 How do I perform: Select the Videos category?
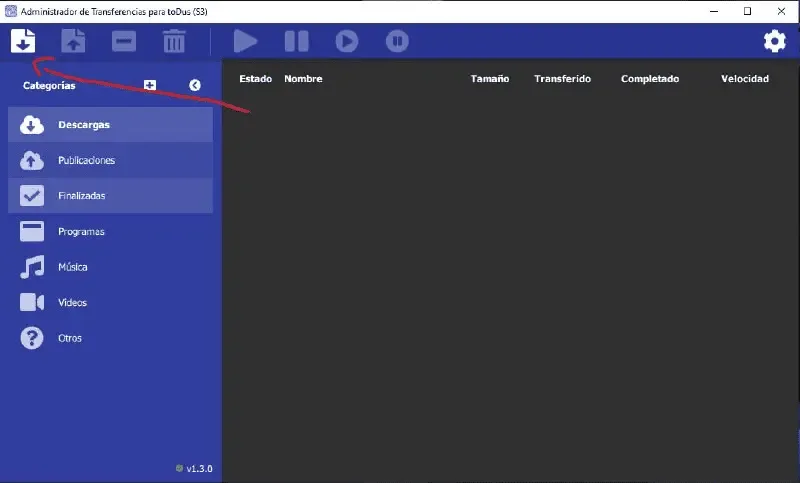111,302
